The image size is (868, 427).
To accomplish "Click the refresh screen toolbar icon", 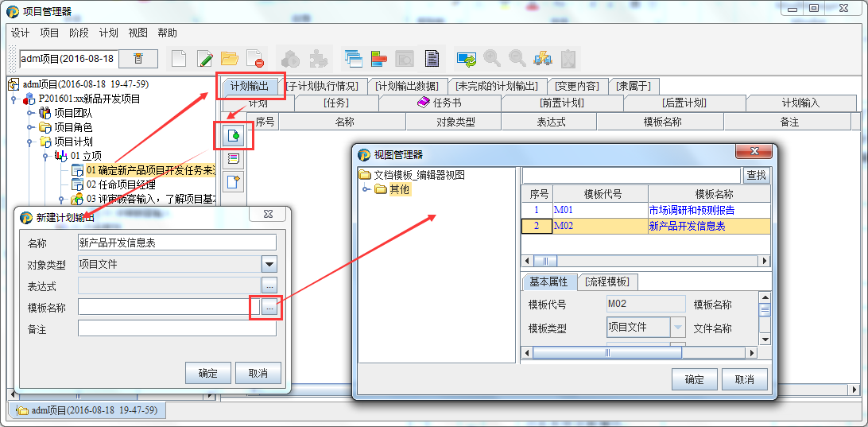I will pos(466,58).
